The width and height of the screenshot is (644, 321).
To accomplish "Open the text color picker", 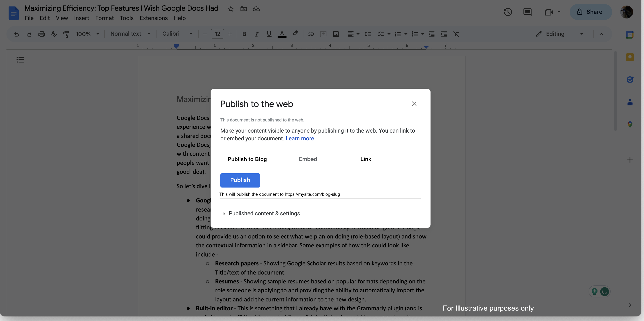I will click(x=282, y=34).
